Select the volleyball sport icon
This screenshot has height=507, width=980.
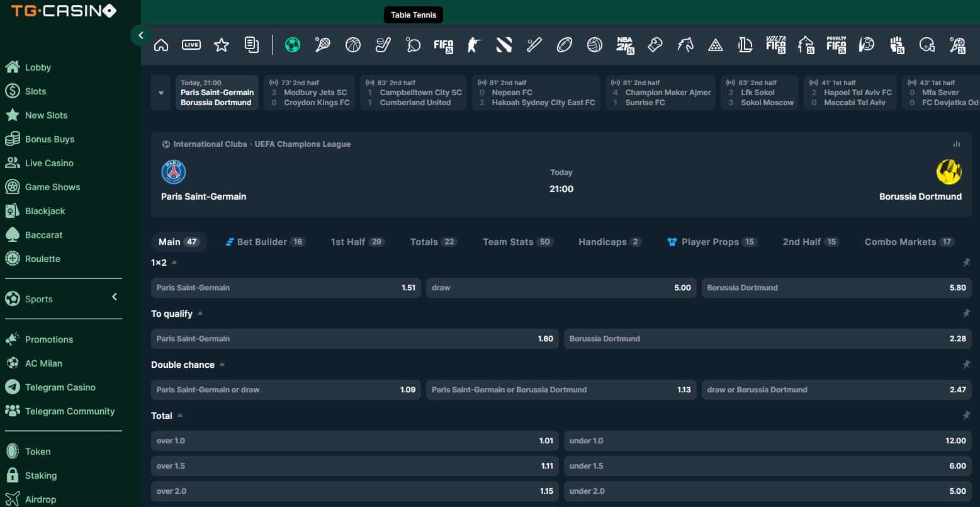[595, 45]
